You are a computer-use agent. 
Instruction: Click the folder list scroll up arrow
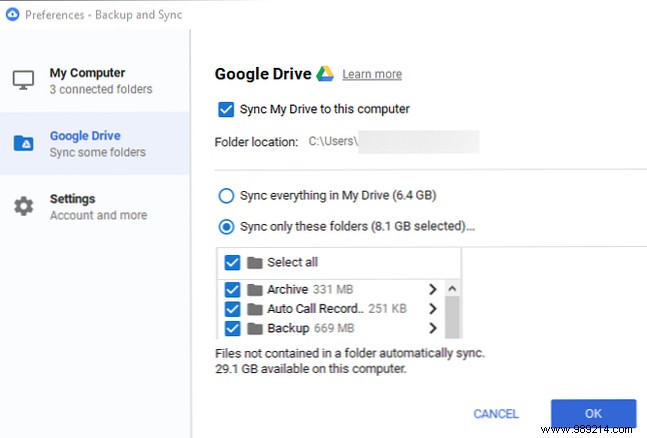tap(452, 289)
